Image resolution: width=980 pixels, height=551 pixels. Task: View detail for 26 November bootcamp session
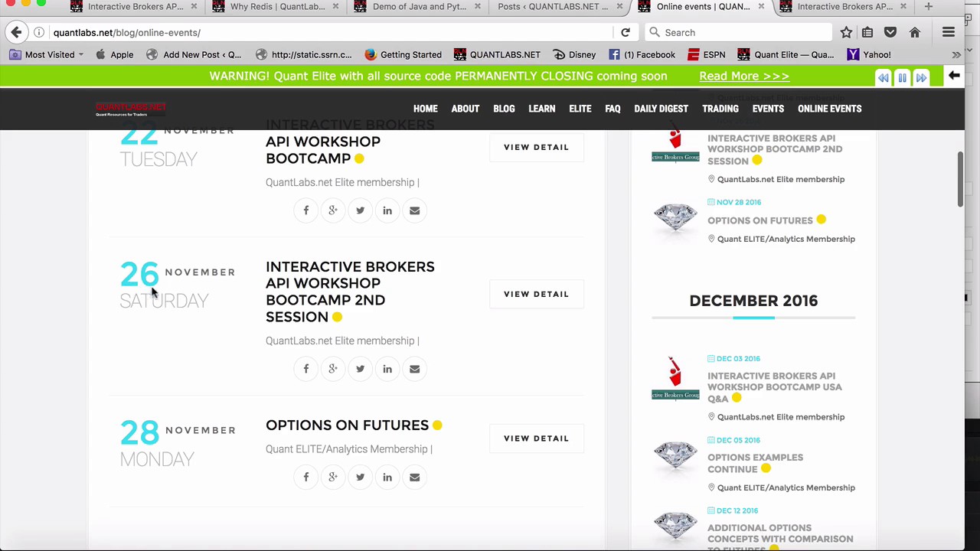537,294
